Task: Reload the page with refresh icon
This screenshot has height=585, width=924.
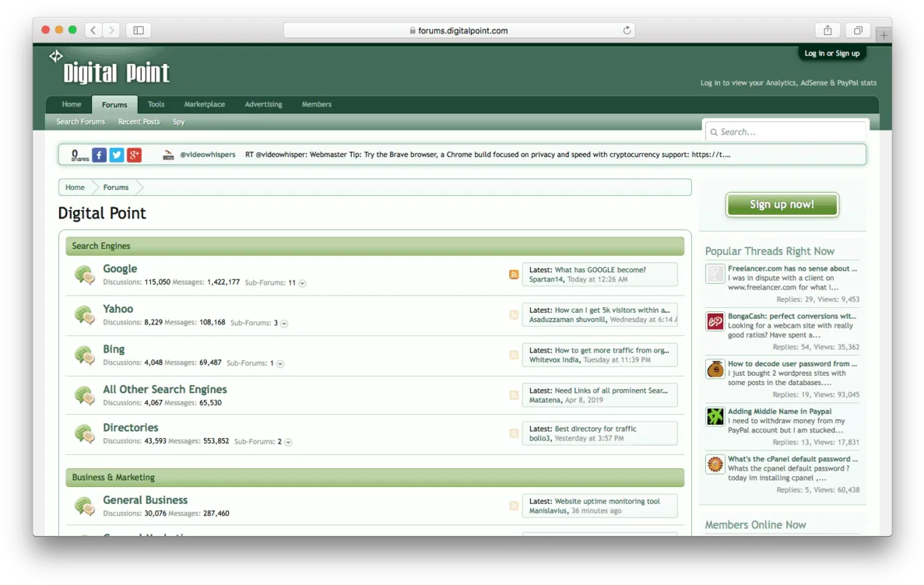Action: (627, 30)
